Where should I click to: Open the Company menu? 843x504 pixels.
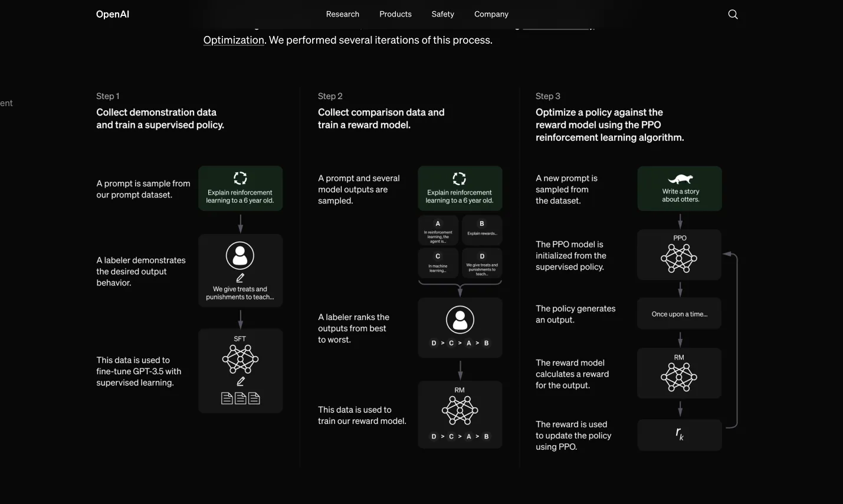[x=491, y=14]
